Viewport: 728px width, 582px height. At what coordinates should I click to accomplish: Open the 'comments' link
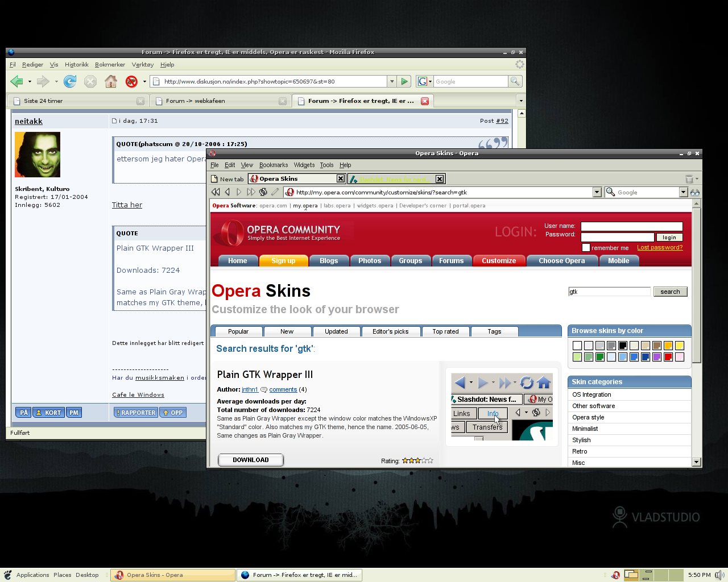[x=283, y=389]
